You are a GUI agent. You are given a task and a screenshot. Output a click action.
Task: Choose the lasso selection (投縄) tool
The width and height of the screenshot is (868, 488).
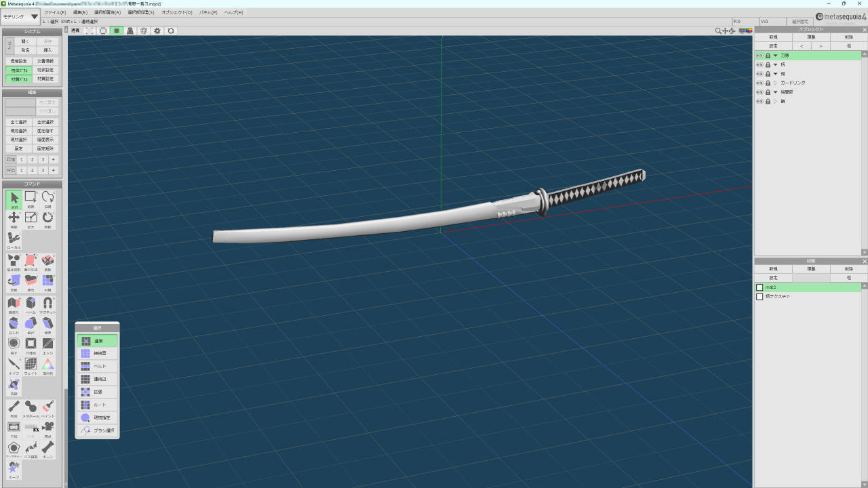47,199
